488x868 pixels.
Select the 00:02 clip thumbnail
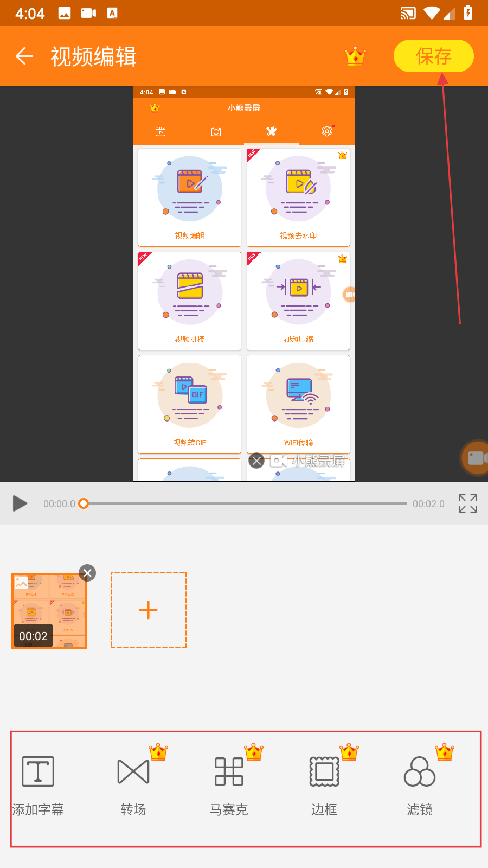[x=49, y=610]
